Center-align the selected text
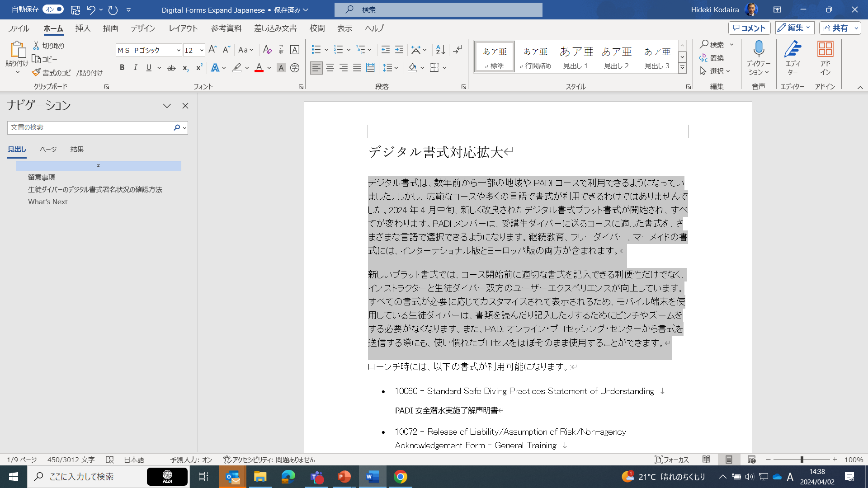 point(330,68)
